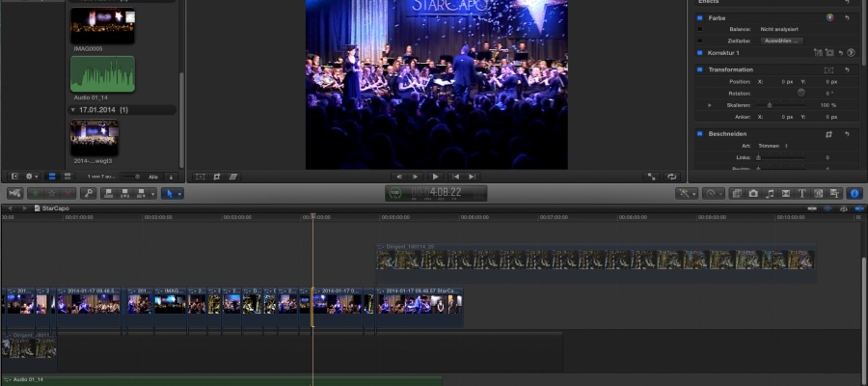
Task: Open the Inspector with the blue info button
Action: click(x=854, y=193)
